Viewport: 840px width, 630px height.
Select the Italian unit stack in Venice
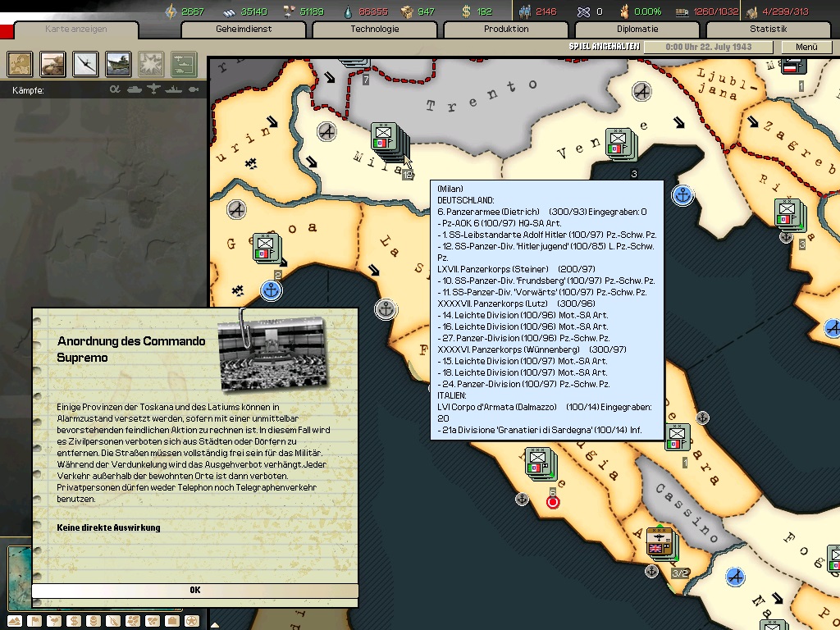(621, 144)
